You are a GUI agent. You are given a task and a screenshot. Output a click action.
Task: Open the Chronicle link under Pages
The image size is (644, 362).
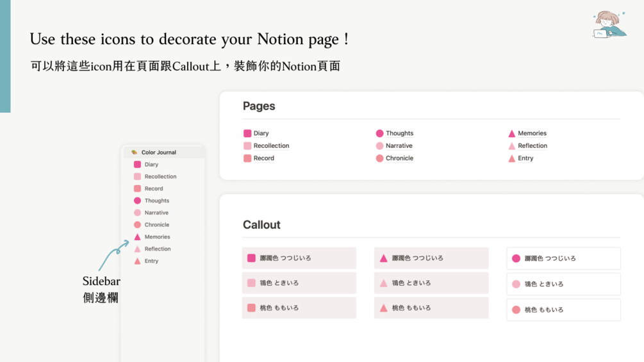coord(399,158)
